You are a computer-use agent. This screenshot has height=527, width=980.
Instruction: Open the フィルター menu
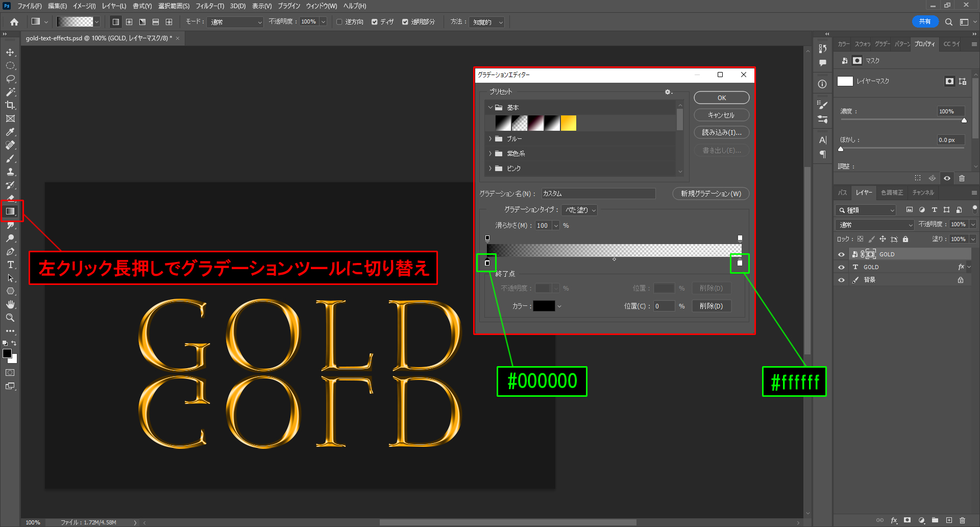pyautogui.click(x=209, y=6)
